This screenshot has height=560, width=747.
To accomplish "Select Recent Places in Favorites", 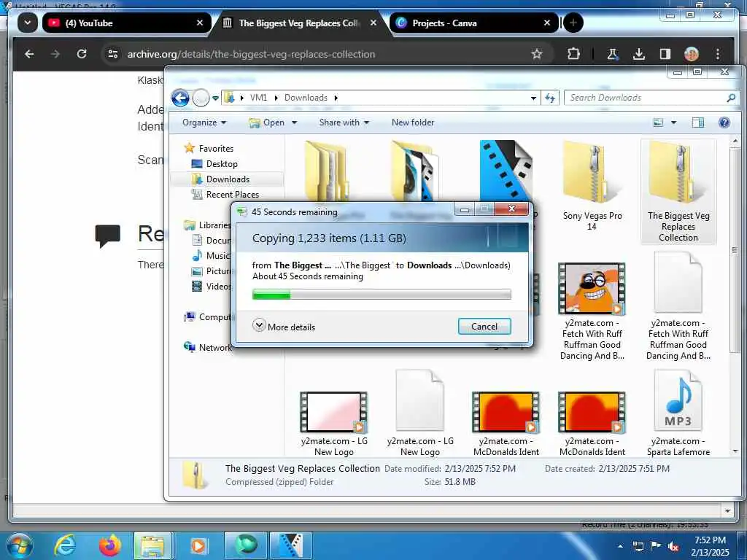I will [225, 194].
